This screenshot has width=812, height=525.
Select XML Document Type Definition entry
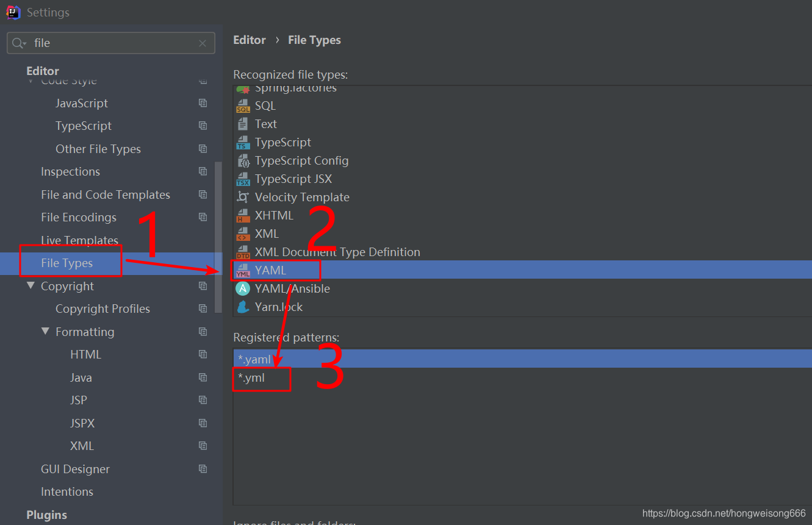tap(337, 252)
